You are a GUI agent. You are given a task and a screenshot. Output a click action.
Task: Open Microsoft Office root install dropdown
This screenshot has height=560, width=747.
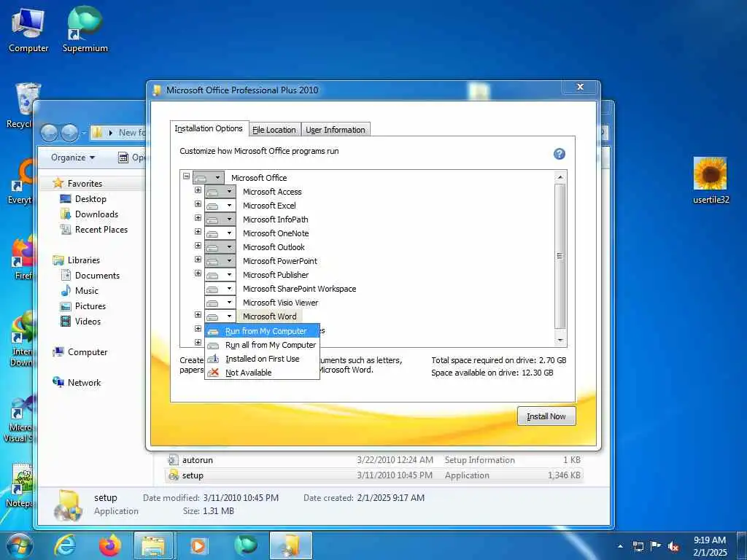(208, 178)
